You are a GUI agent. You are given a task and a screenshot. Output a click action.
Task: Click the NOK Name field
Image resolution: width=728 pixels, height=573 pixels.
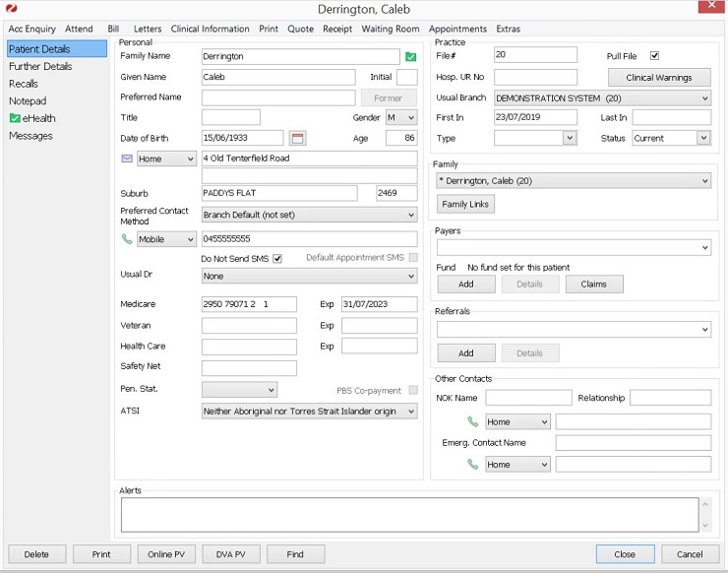(x=529, y=398)
